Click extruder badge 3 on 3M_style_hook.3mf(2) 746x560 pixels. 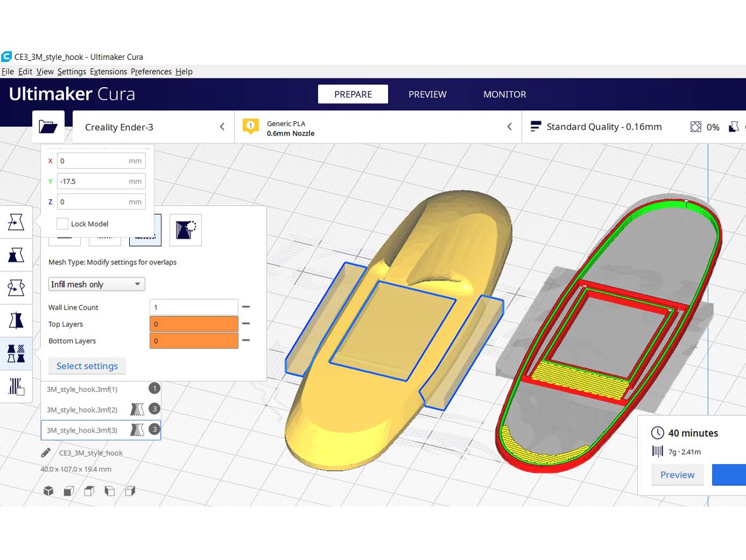[x=154, y=409]
